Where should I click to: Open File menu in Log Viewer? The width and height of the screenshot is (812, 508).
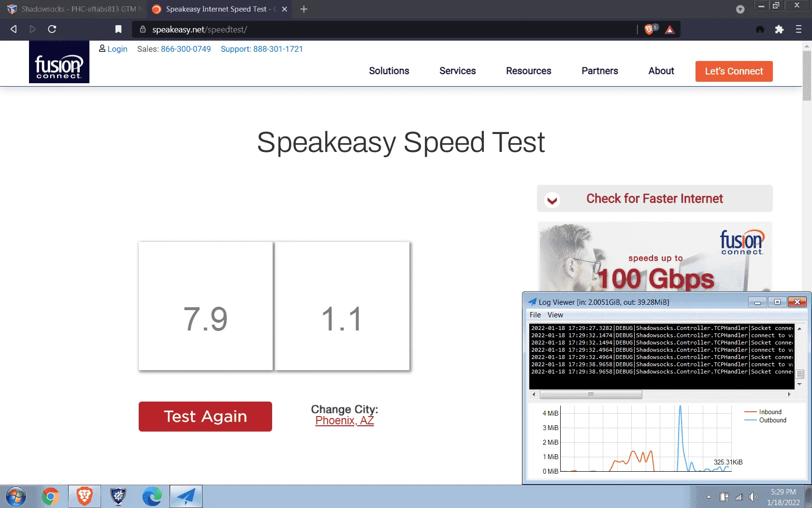535,315
